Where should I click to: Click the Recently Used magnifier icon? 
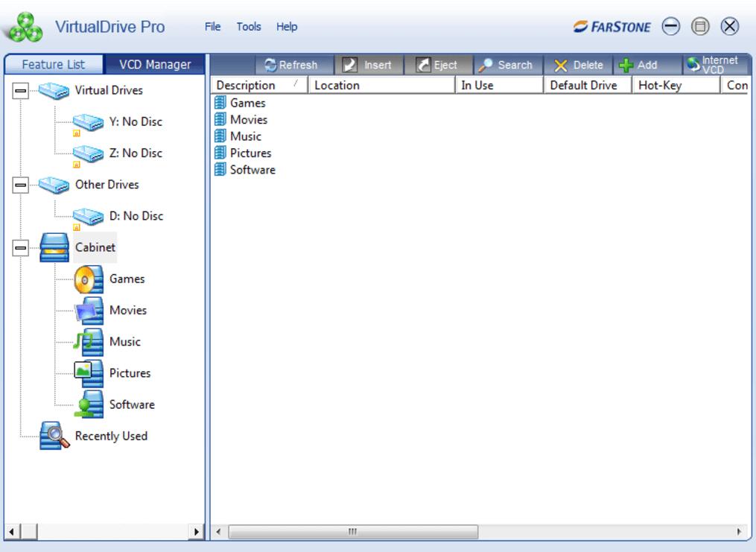coord(54,435)
